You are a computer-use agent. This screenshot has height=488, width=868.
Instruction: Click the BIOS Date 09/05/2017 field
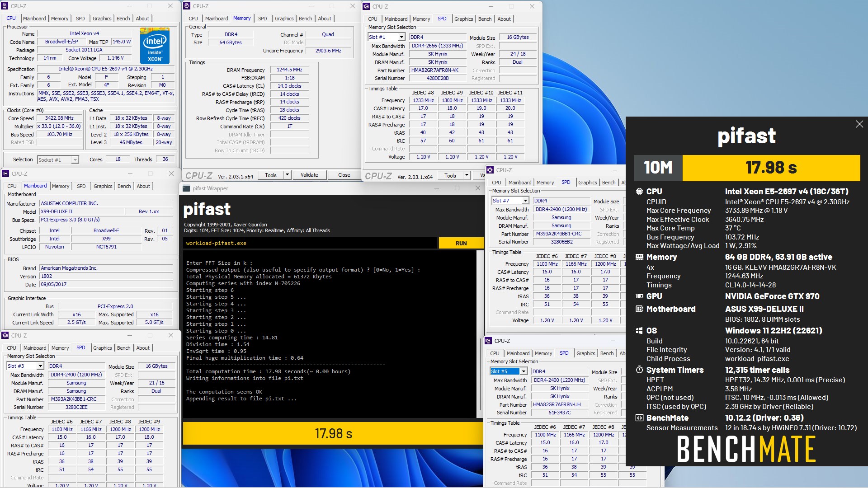click(106, 285)
